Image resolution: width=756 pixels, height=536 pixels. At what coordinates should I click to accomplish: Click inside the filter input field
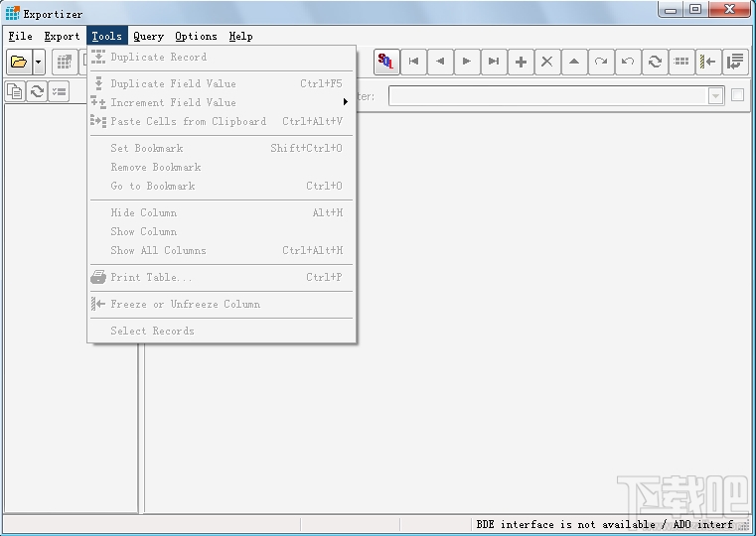coord(548,96)
